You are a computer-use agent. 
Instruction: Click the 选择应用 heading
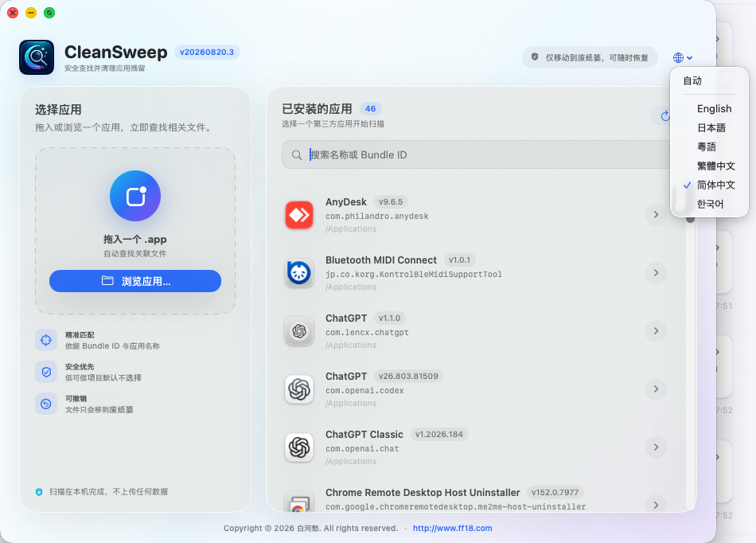[58, 109]
